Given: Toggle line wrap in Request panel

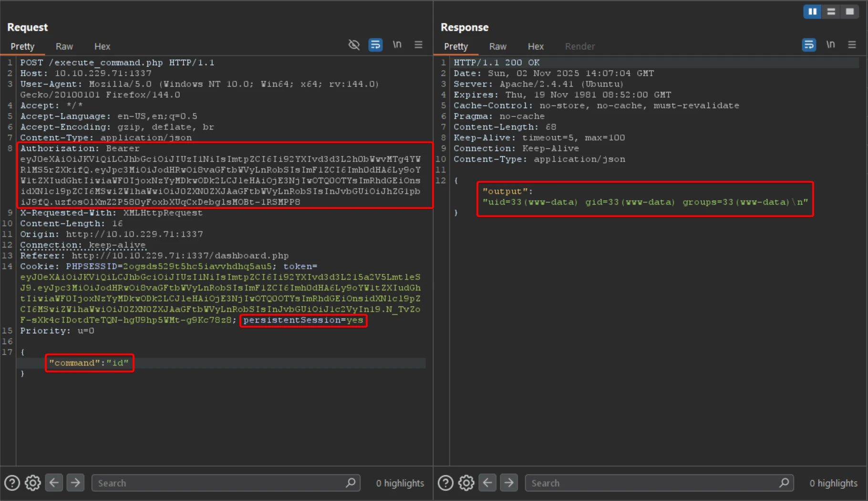Looking at the screenshot, I should click(375, 45).
